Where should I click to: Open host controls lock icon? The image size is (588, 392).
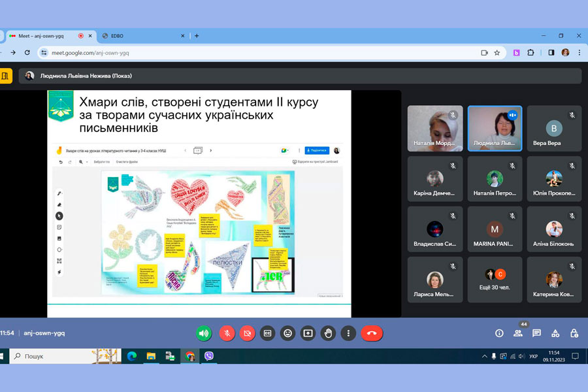click(x=574, y=333)
